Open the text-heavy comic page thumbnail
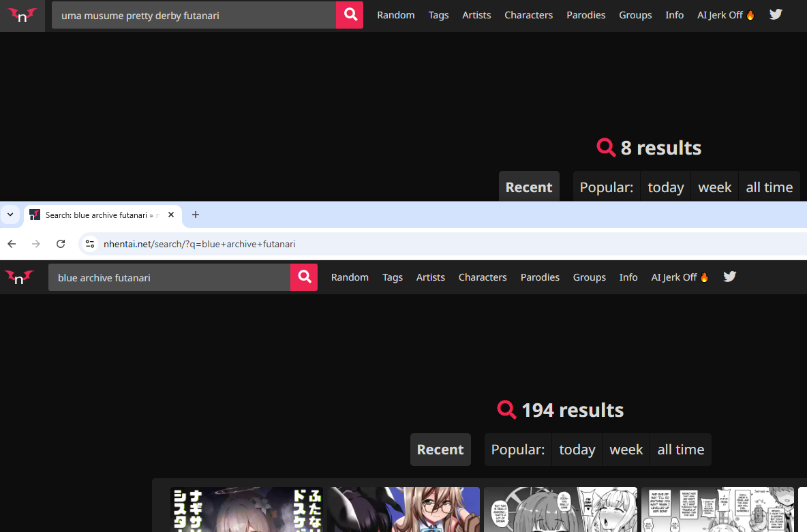The width and height of the screenshot is (807, 532). (718, 510)
